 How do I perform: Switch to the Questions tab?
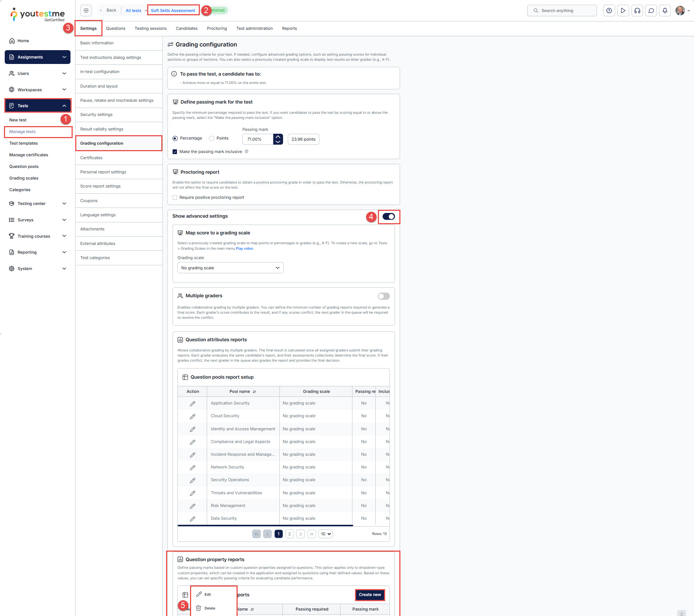pyautogui.click(x=116, y=28)
